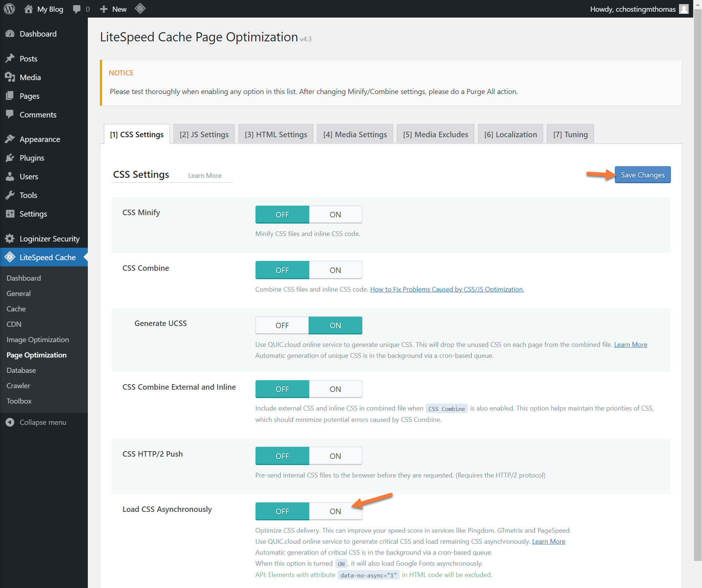The image size is (702, 588).
Task: Switch to the JS Settings tab
Action: 204,134
